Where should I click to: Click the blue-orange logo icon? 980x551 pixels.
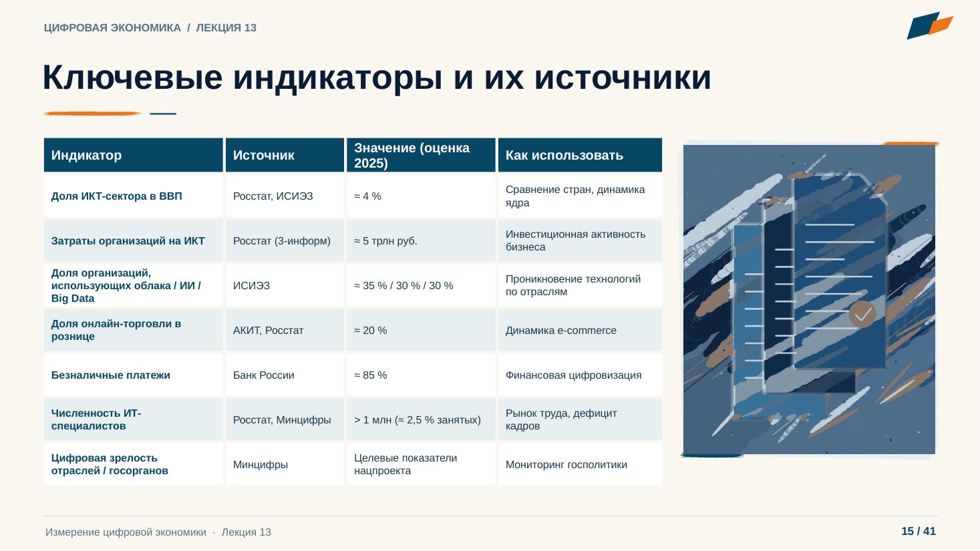coord(929,25)
